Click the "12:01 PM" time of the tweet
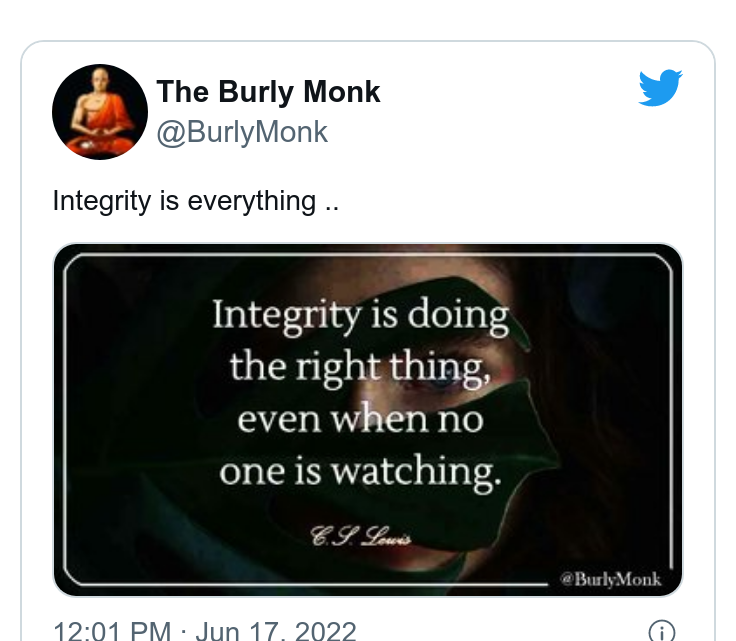The height and width of the screenshot is (641, 736). tap(112, 631)
